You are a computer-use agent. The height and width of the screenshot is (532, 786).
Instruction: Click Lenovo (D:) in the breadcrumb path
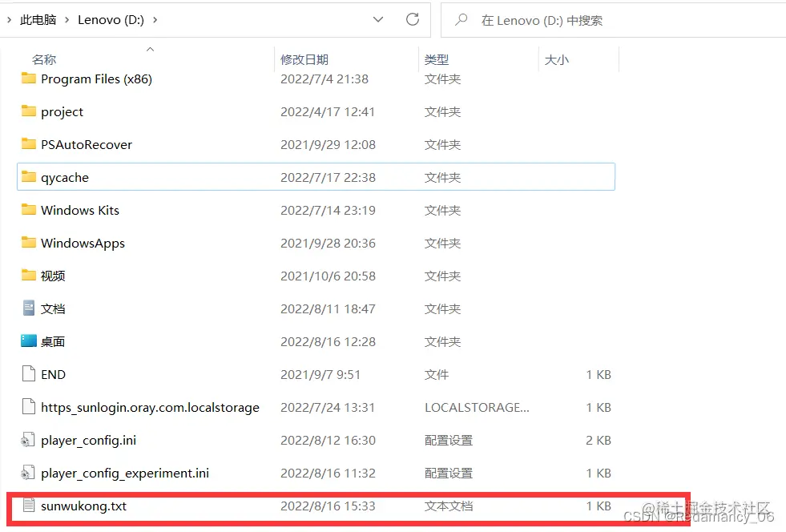tap(111, 20)
